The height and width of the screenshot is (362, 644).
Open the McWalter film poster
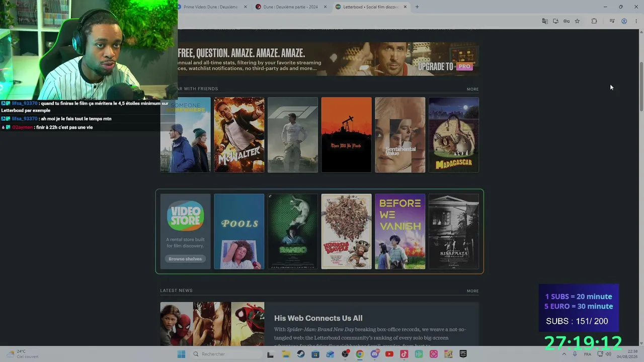[239, 135]
